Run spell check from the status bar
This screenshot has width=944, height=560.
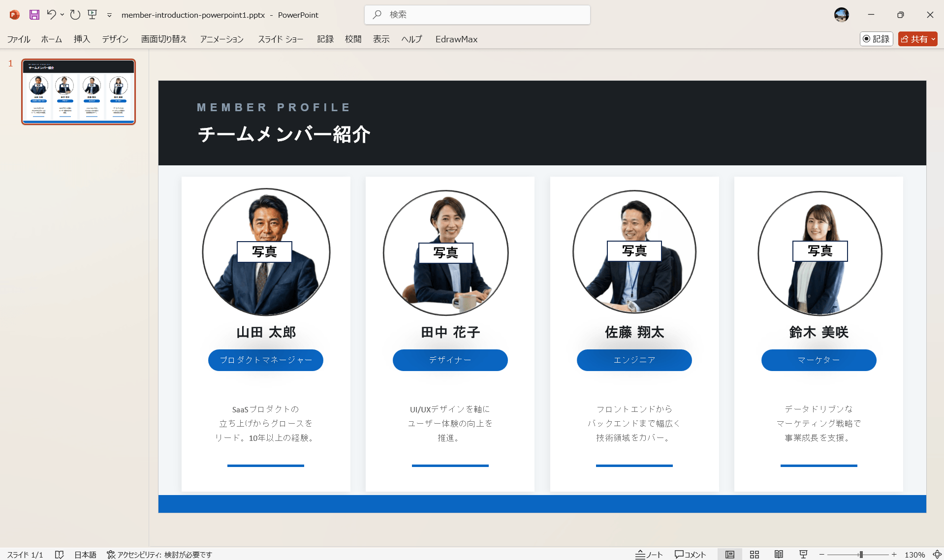[x=59, y=554]
